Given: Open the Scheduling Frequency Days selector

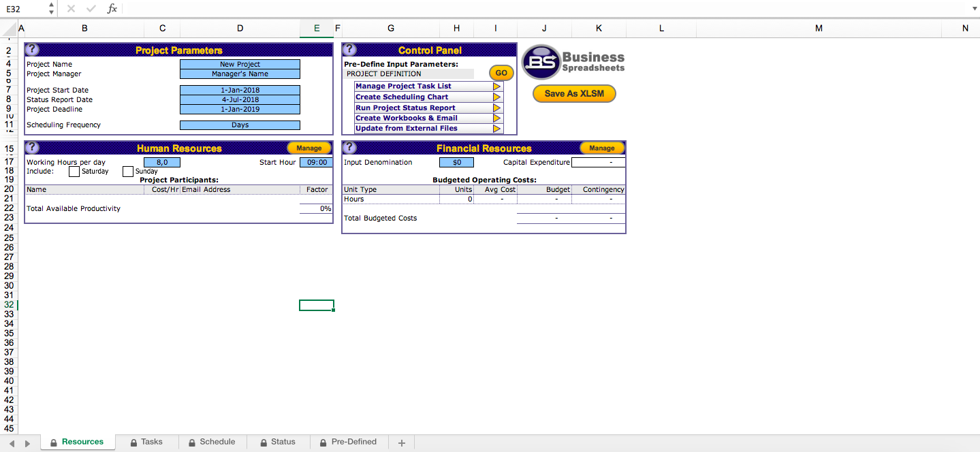Looking at the screenshot, I should (240, 125).
